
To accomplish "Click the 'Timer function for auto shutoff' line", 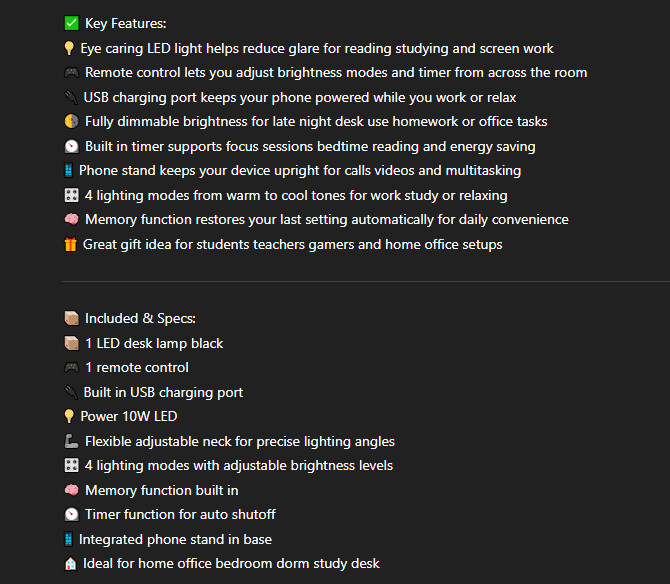I will click(180, 515).
